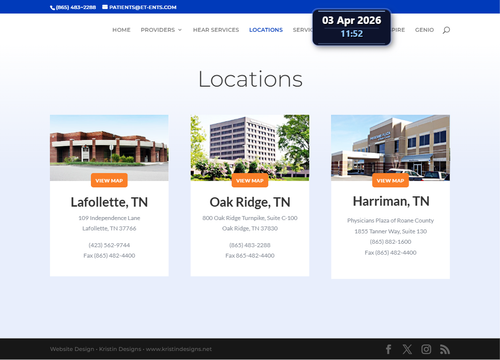The image size is (500, 360).
Task: Select the Oak Ridge, TN 37830 text
Action: click(250, 228)
